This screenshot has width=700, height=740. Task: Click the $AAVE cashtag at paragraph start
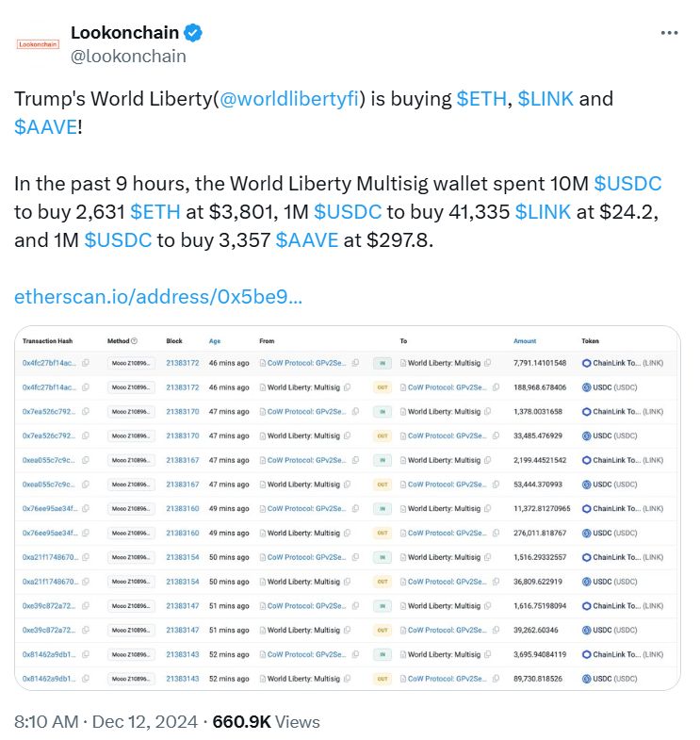tap(45, 127)
